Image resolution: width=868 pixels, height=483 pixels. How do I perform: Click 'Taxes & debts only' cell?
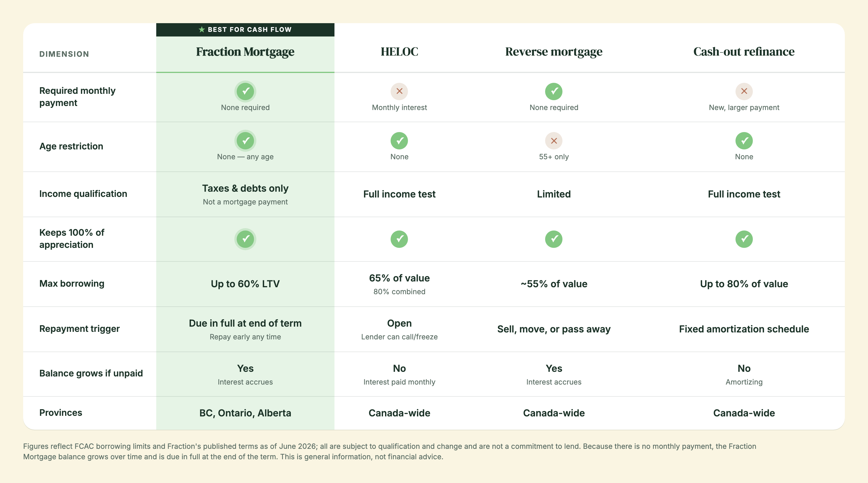coord(245,188)
